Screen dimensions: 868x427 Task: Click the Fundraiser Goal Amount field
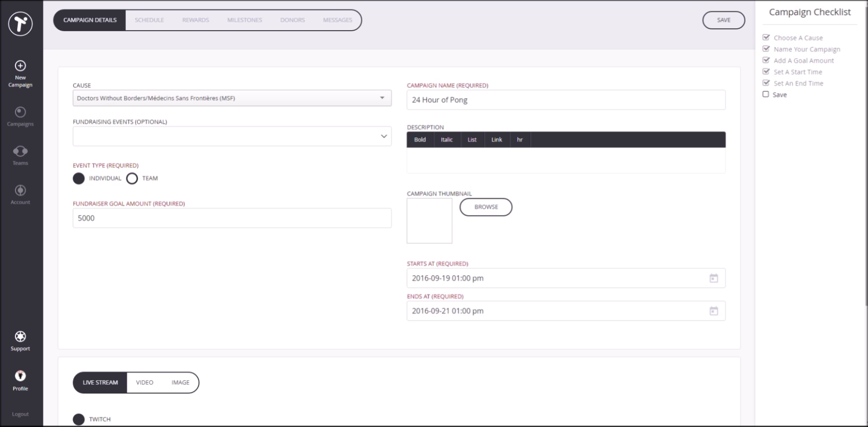pyautogui.click(x=232, y=218)
